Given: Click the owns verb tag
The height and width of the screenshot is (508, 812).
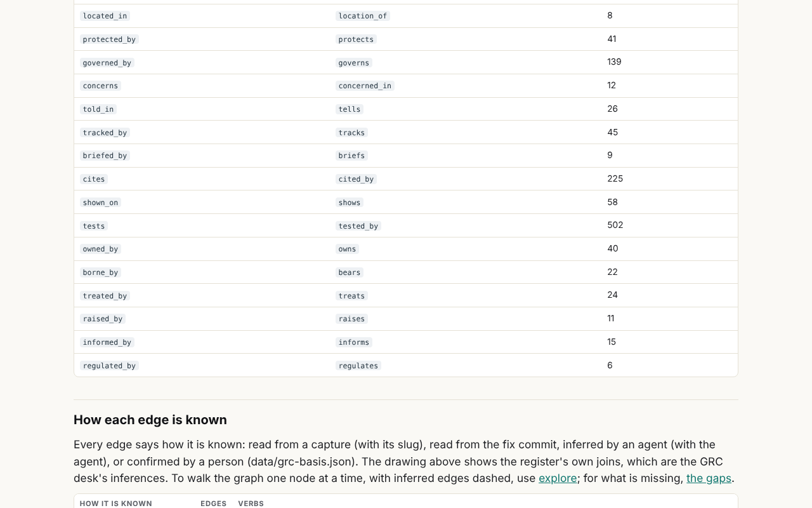Looking at the screenshot, I should coord(347,249).
